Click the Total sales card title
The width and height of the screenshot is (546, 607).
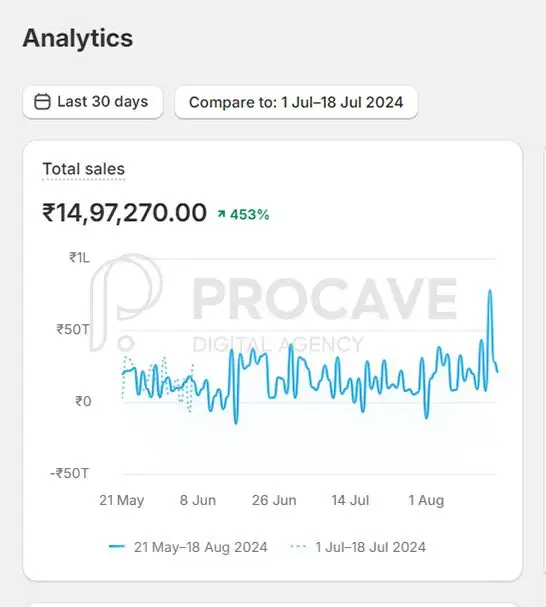(84, 169)
